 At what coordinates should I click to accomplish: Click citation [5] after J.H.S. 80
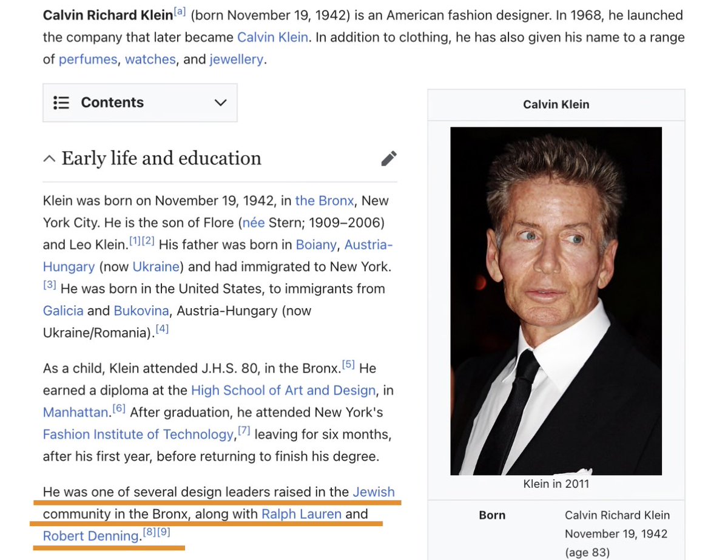[348, 365]
